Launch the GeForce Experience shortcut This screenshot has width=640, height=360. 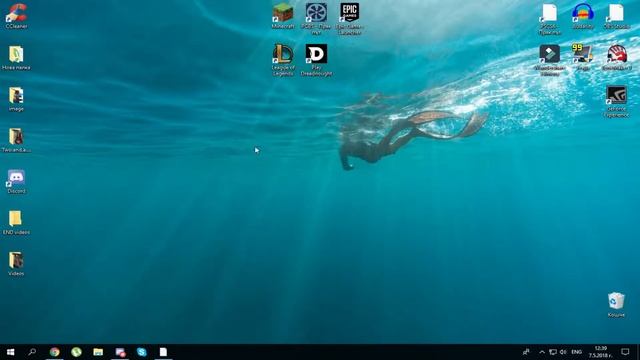click(616, 101)
